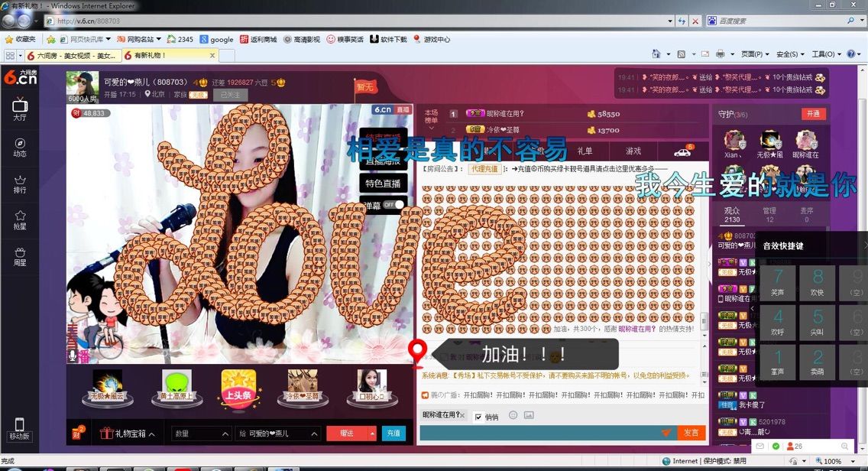868x471 pixels.
Task: Click the 6.cn site logo
Action: click(20, 77)
